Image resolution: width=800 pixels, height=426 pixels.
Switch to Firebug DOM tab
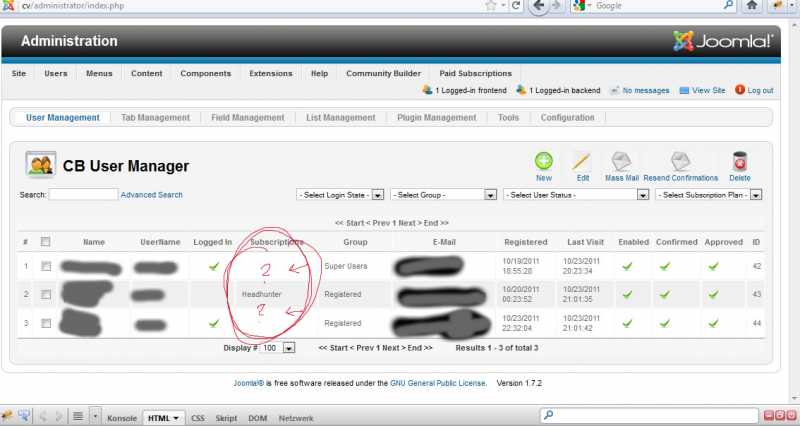coord(257,418)
